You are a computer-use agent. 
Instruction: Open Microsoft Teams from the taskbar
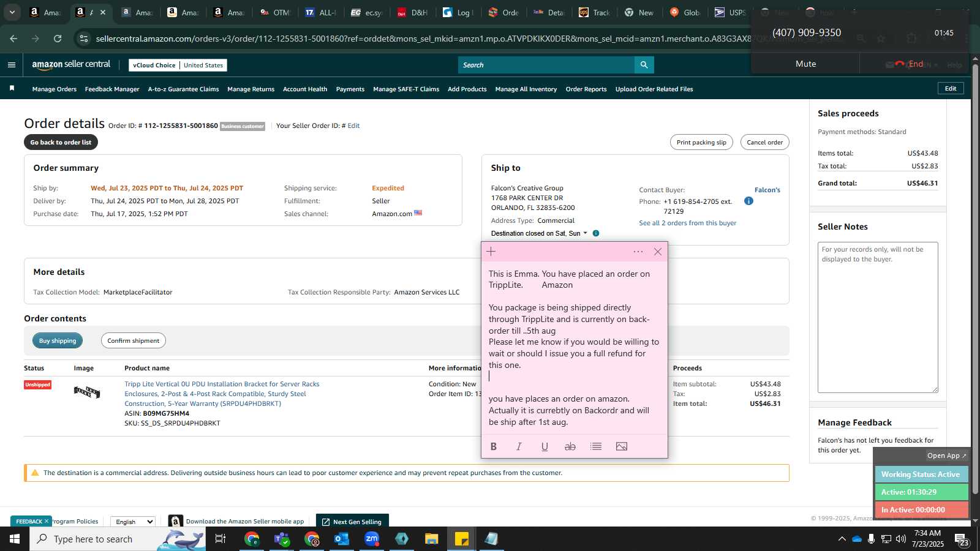point(282,539)
